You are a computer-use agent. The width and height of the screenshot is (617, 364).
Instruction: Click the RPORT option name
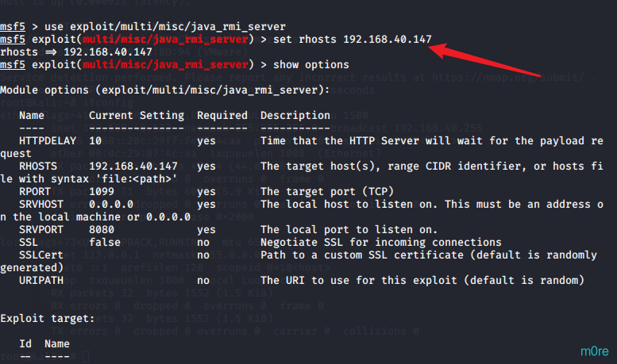35,191
